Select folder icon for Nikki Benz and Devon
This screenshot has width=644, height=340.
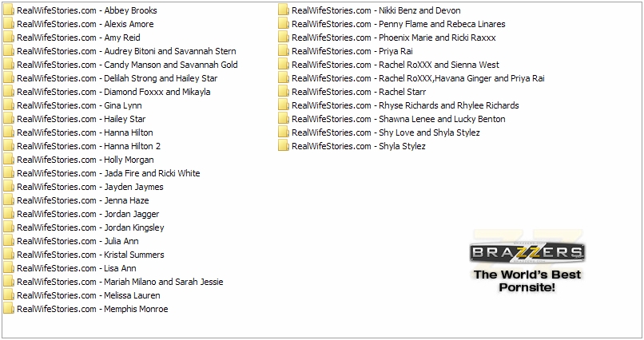coord(284,10)
